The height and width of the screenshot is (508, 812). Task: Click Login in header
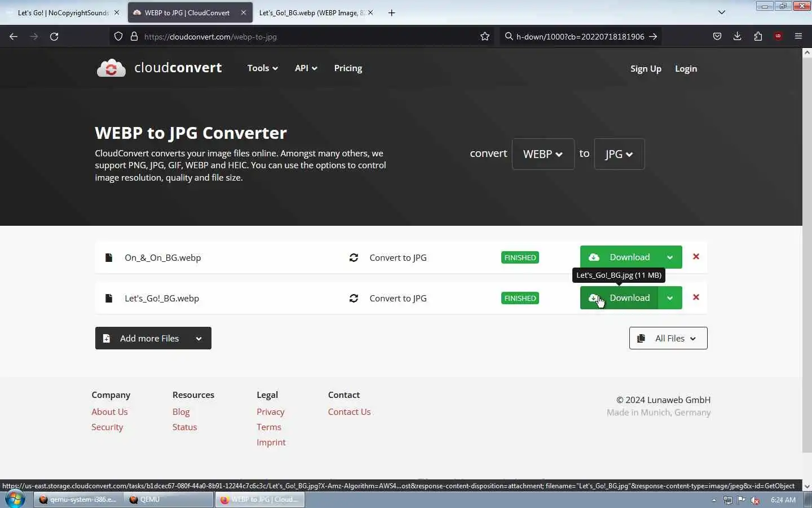(686, 69)
